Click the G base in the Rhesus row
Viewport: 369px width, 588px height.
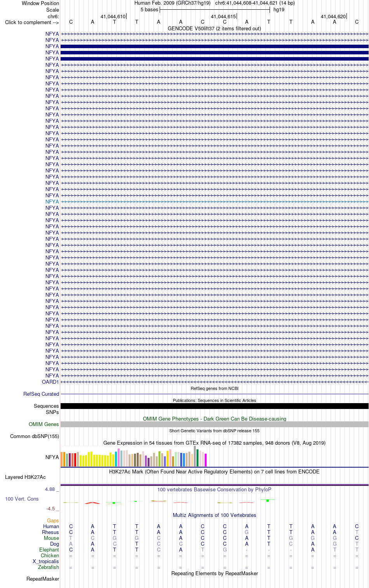point(247,532)
